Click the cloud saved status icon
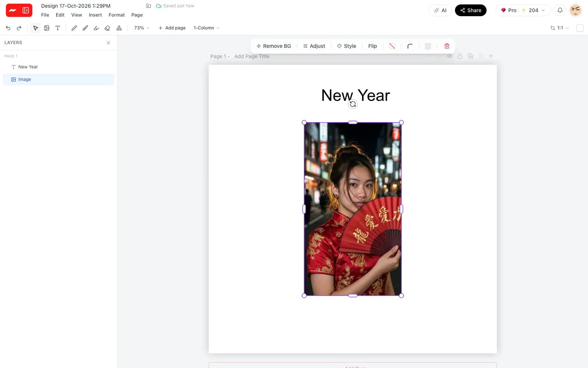This screenshot has height=368, width=588. click(159, 6)
